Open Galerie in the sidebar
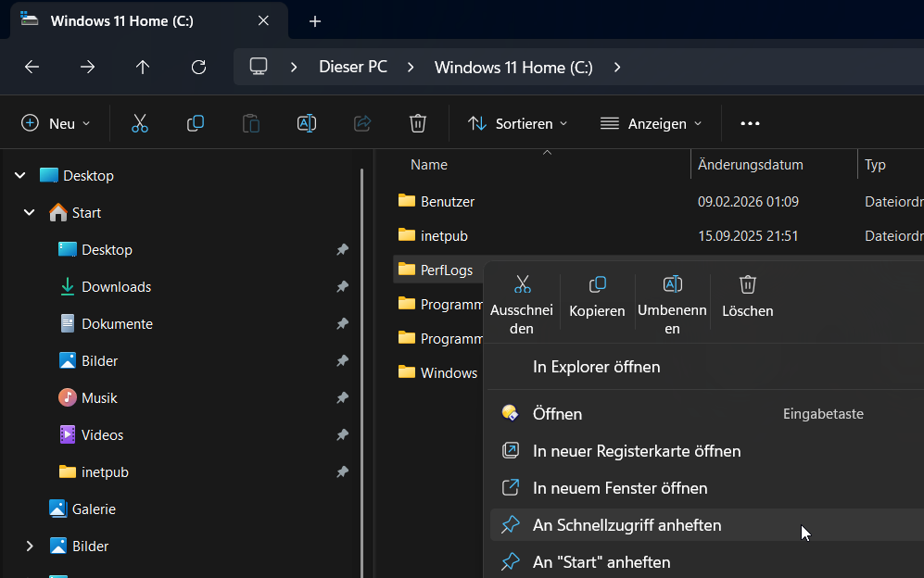This screenshot has height=578, width=924. point(94,509)
